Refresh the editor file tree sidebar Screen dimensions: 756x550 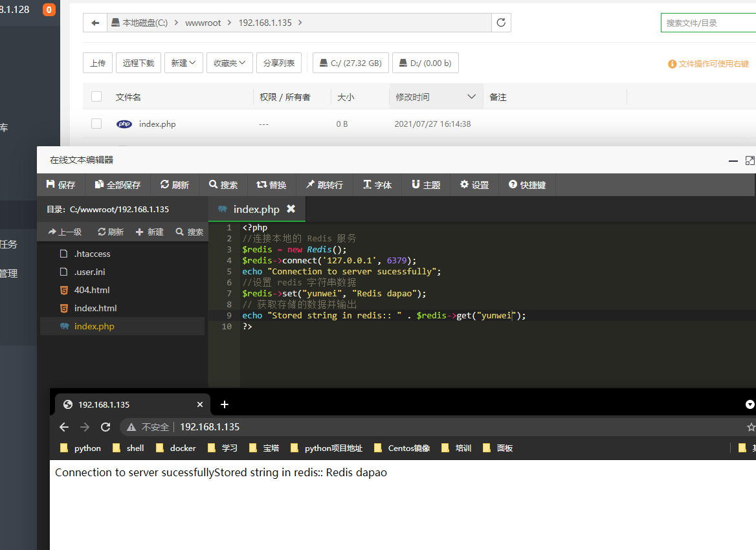(x=111, y=232)
